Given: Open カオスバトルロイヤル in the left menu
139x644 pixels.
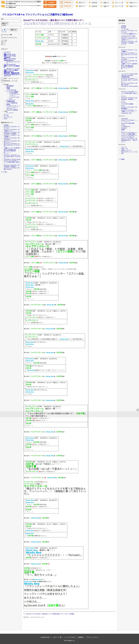Looking at the screenshot, I should coord(10,64).
